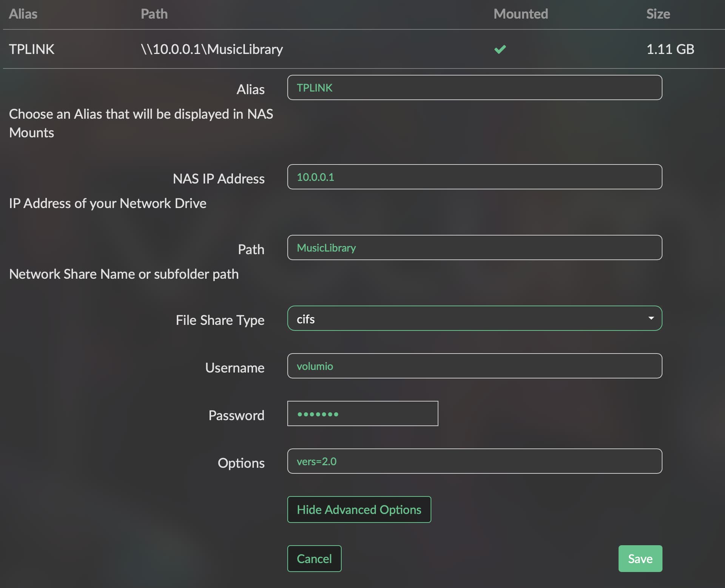Click the Hide Advanced Options button
This screenshot has width=725, height=588.
click(359, 509)
